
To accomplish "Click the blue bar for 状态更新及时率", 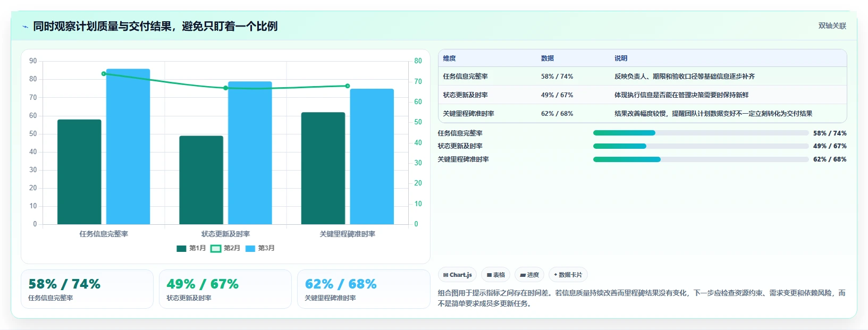I will point(250,153).
